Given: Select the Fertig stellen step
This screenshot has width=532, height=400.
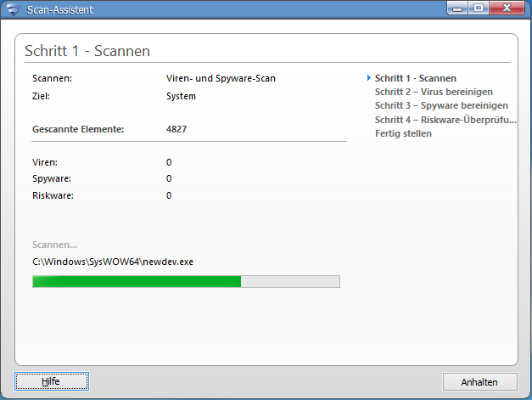Looking at the screenshot, I should click(x=403, y=133).
